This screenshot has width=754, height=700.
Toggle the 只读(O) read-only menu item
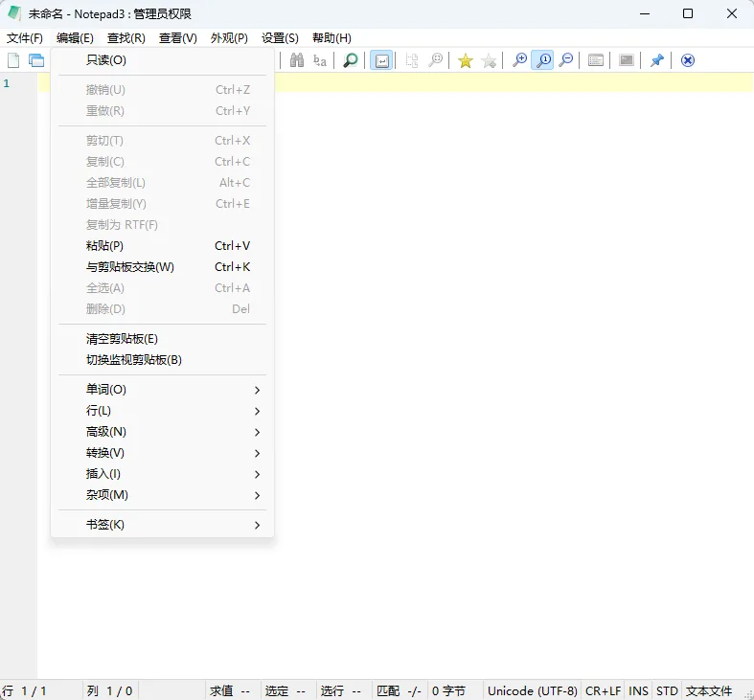point(163,60)
